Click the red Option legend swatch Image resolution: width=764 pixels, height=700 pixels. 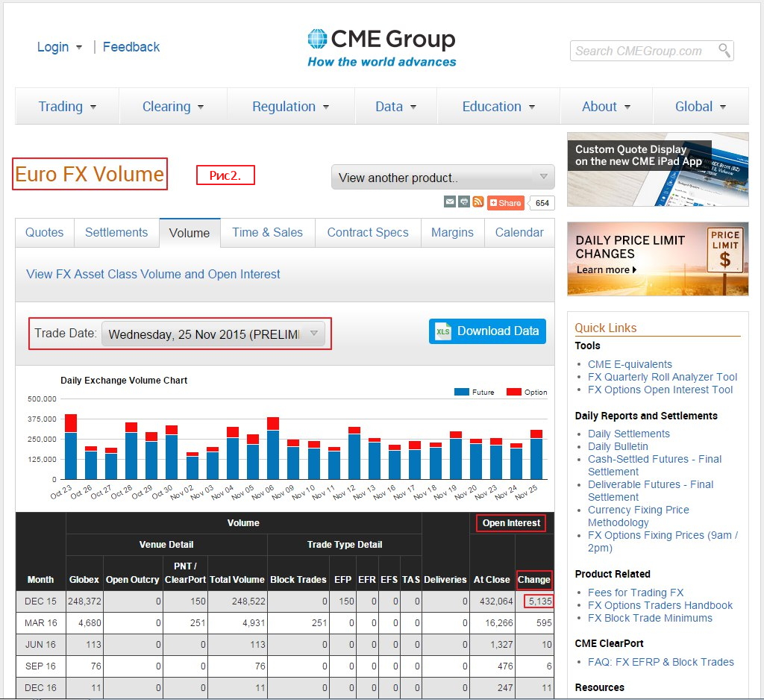[513, 392]
